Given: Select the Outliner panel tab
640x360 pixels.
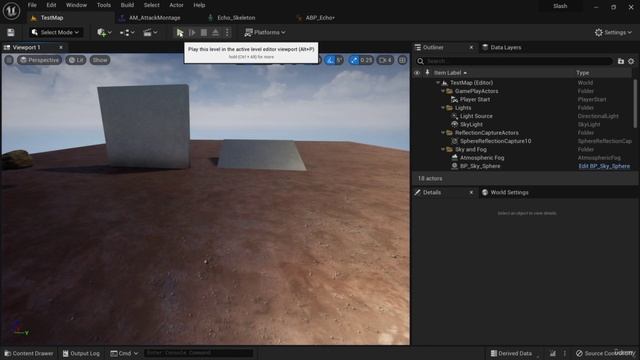Looking at the screenshot, I should pyautogui.click(x=433, y=48).
